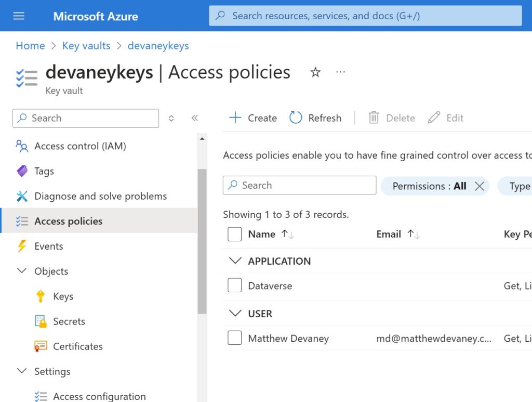
Task: Click the Access policies sidebar checklist icon
Action: 22,221
